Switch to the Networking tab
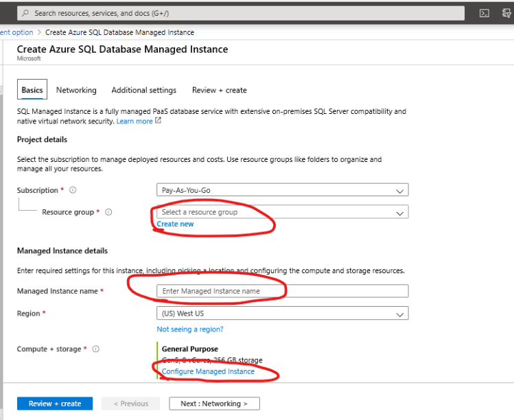 [x=76, y=90]
